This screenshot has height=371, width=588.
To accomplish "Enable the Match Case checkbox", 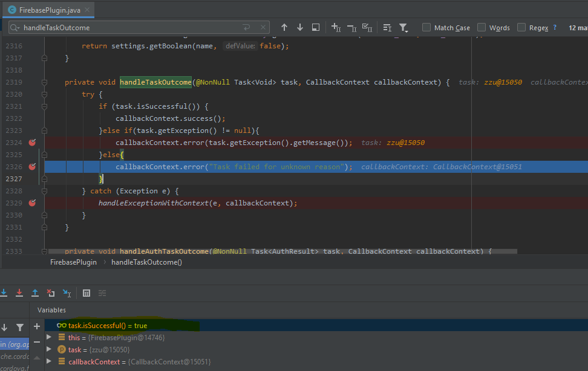I will [x=426, y=27].
